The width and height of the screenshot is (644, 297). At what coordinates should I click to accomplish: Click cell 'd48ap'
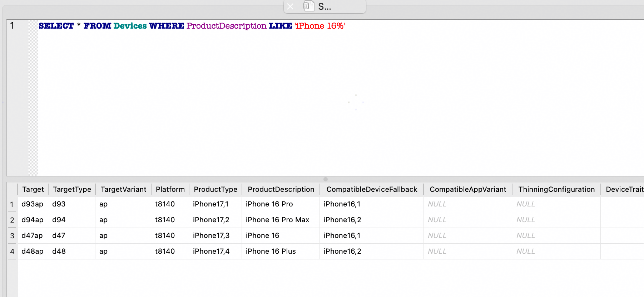pyautogui.click(x=33, y=251)
